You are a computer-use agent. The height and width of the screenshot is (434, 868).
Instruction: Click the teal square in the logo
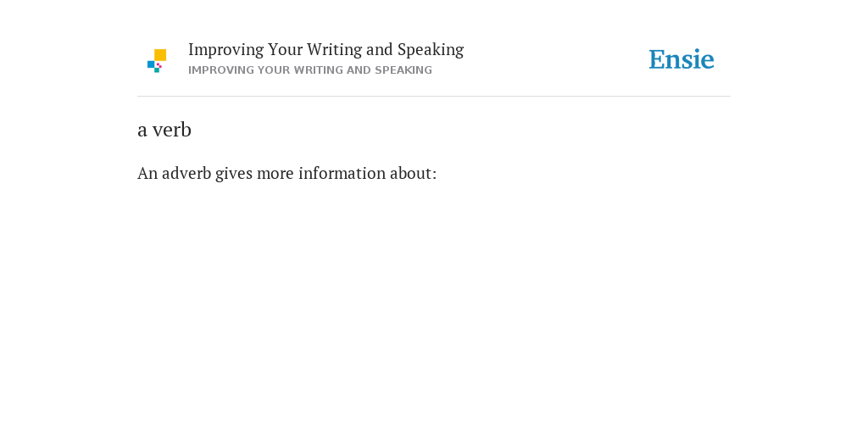point(157,70)
